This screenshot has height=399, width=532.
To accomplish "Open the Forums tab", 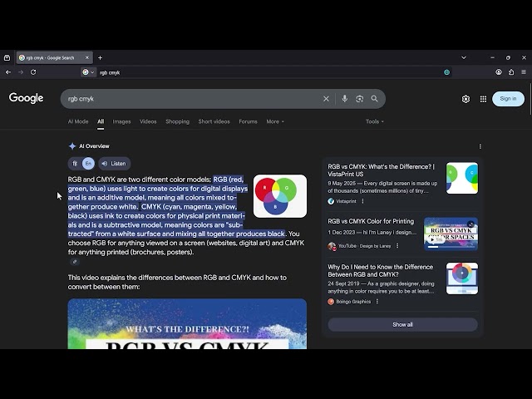I will [248, 121].
